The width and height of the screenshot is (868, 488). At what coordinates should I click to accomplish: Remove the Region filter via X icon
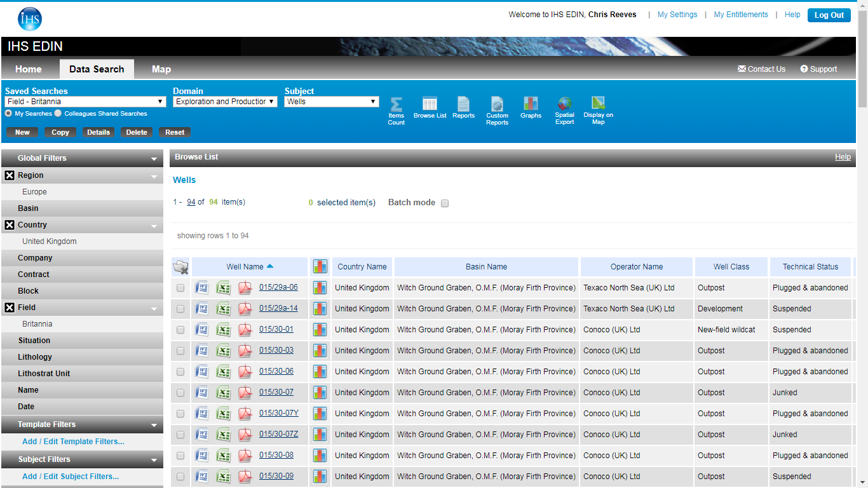tap(10, 175)
